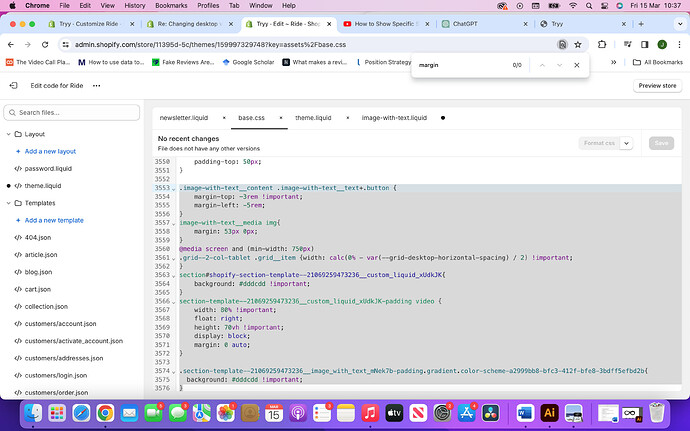Open the image-with-text.liquid editor tab
The height and width of the screenshot is (431, 690).
396,117
